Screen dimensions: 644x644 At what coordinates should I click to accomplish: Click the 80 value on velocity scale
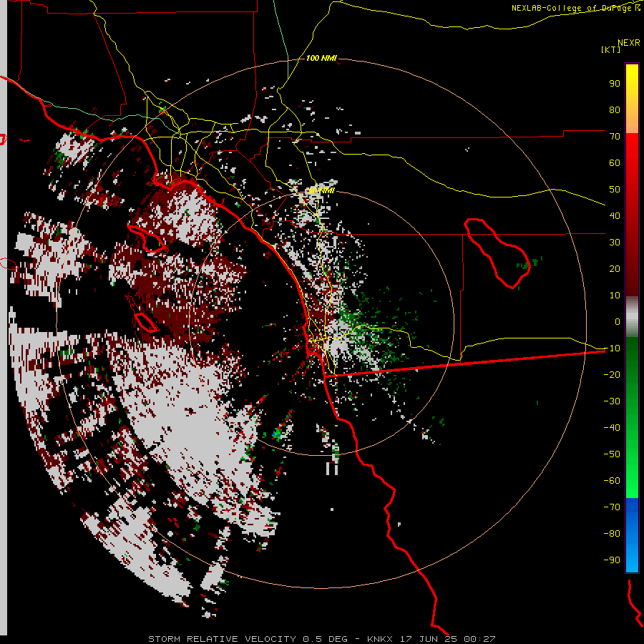point(615,110)
